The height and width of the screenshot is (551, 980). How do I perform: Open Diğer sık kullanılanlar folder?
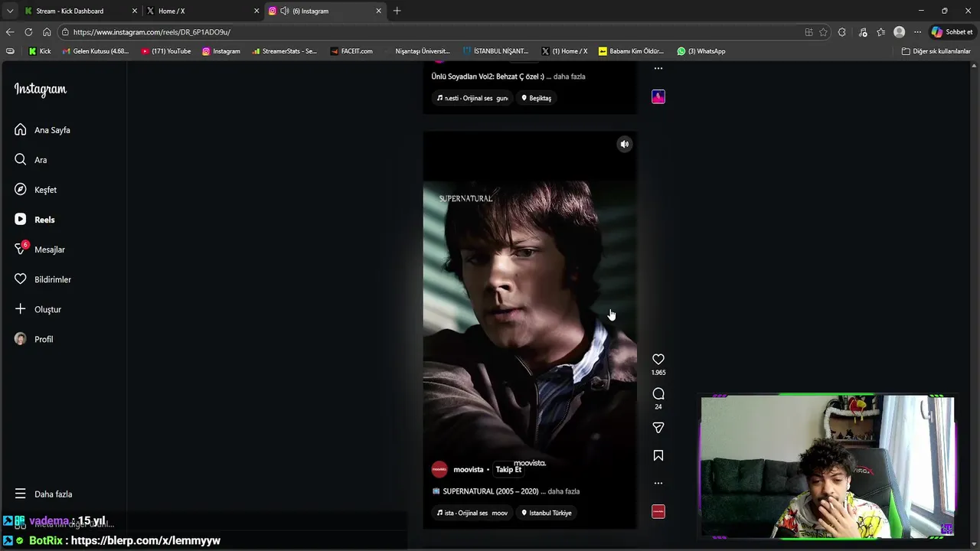936,51
